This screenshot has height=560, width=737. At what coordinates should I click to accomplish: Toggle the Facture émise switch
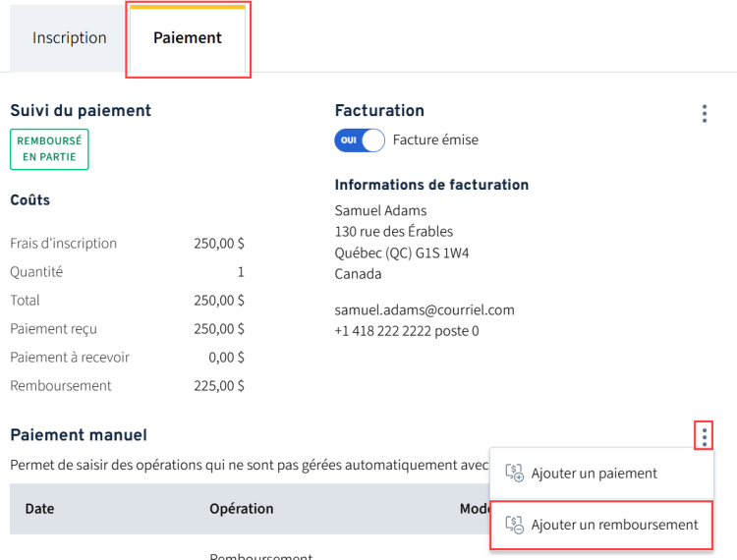pyautogui.click(x=360, y=140)
